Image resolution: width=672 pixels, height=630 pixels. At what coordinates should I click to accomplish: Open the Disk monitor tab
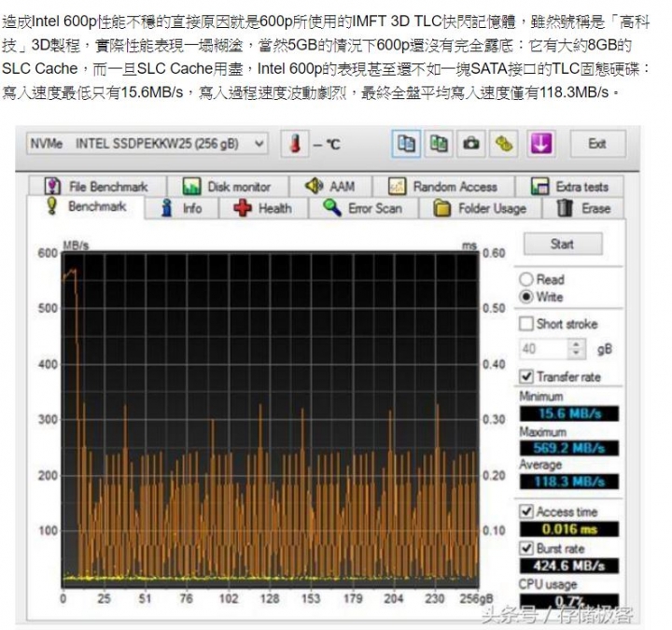point(228,187)
